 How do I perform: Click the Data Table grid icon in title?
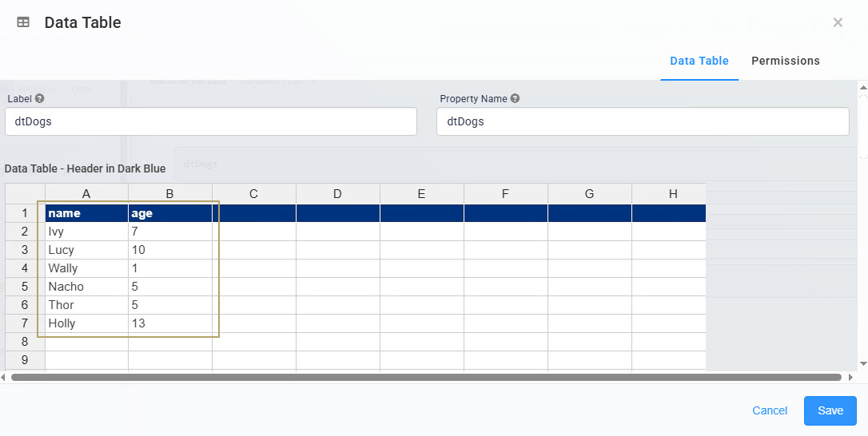[x=23, y=22]
